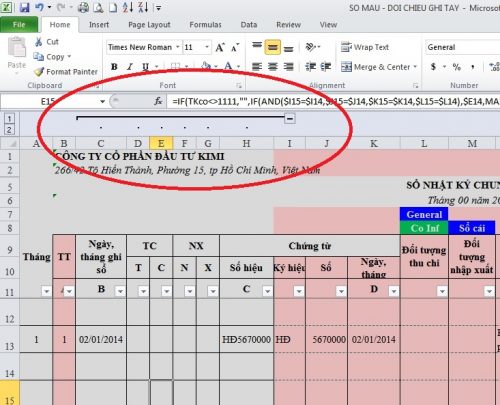This screenshot has height=405, width=500.
Task: Toggle Bold formatting
Action: pos(114,67)
